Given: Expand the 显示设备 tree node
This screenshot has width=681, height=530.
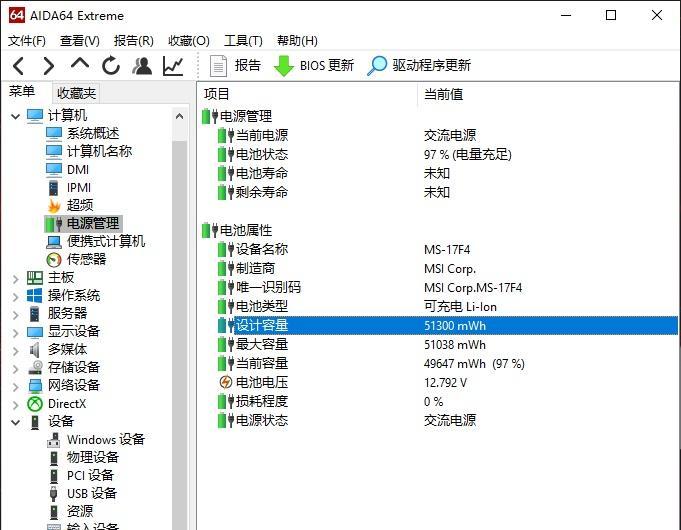Looking at the screenshot, I should (16, 333).
